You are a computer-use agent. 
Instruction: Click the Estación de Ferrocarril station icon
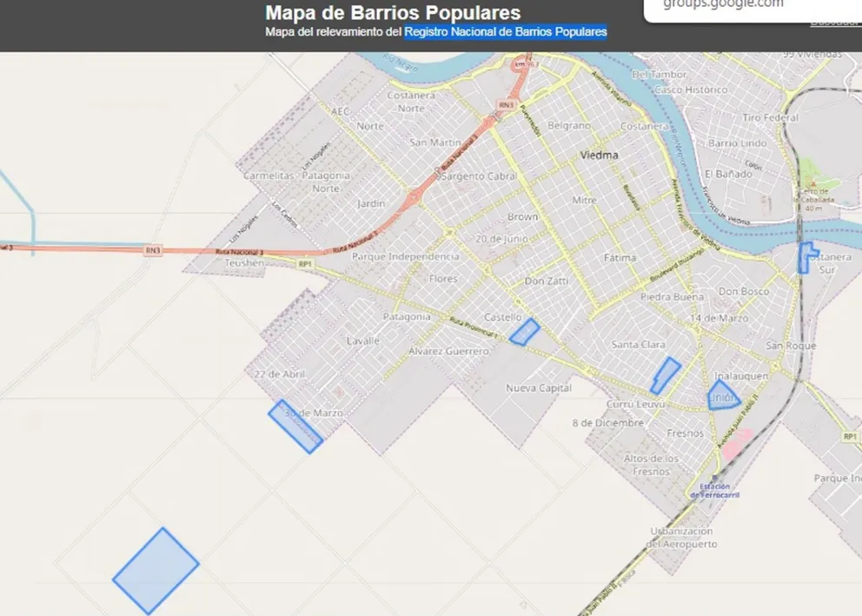click(x=714, y=478)
